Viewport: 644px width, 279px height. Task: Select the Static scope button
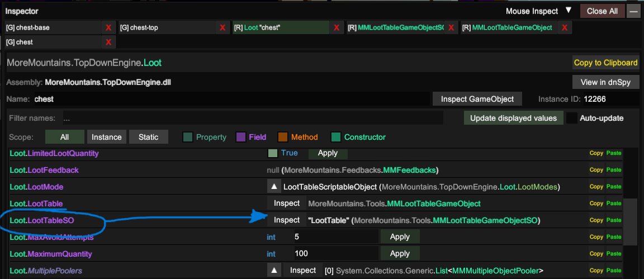tap(149, 137)
